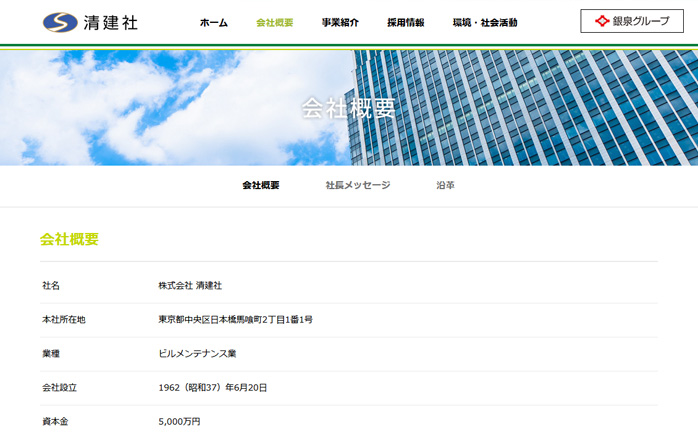The image size is (698, 438).
Task: Click the 銀泉グループ button
Action: coord(632,21)
